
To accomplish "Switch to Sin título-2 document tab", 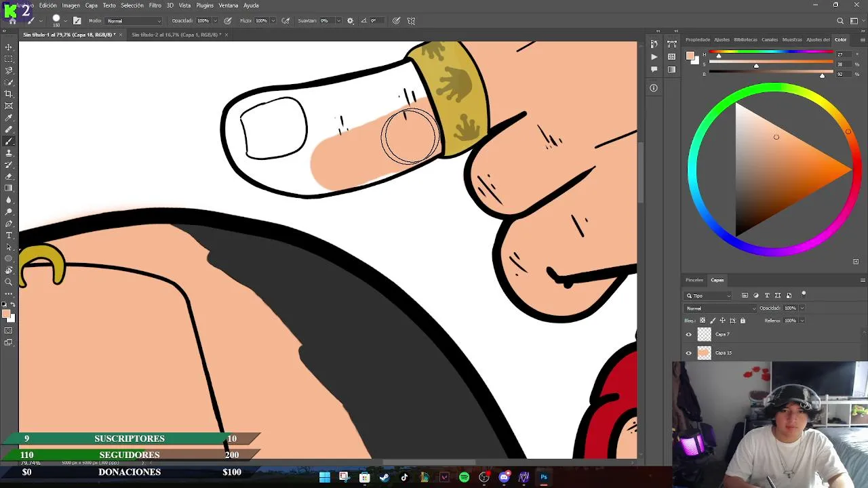I will pyautogui.click(x=176, y=35).
